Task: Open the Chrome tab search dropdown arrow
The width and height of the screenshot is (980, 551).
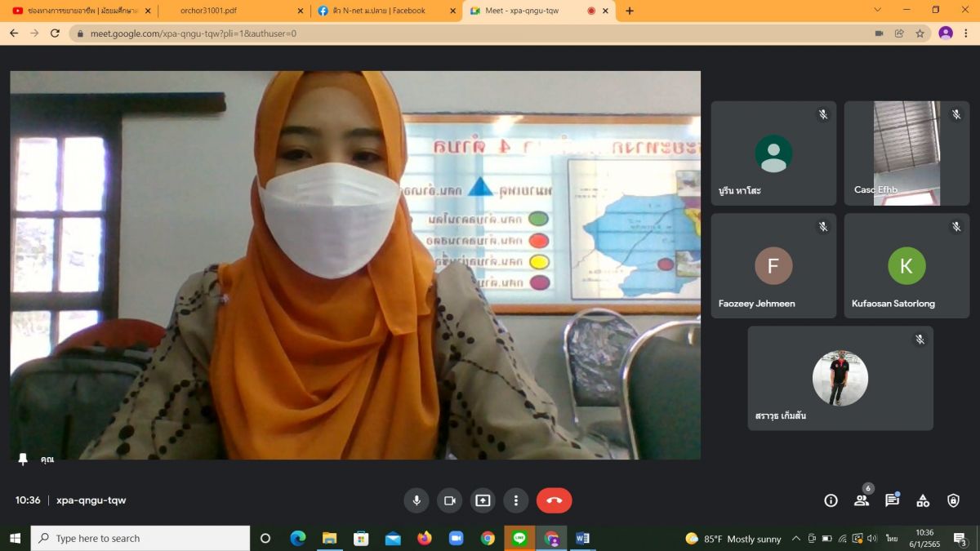Action: 878,11
